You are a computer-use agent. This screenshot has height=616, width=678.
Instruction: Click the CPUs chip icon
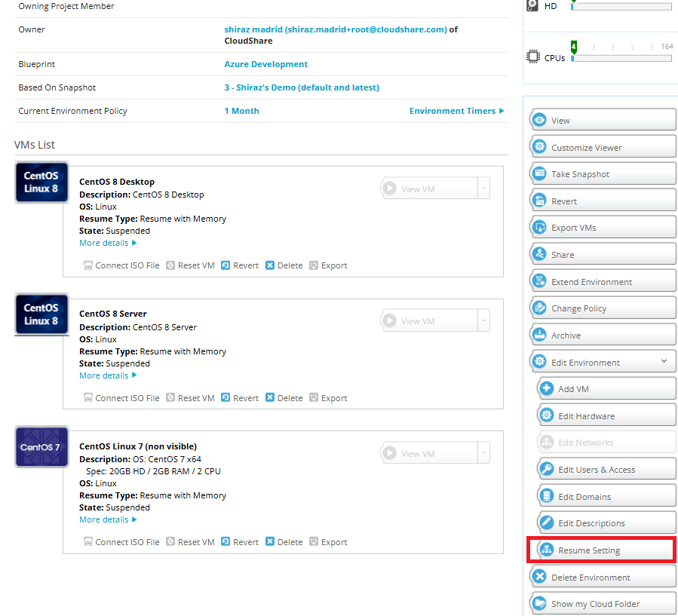(x=533, y=57)
